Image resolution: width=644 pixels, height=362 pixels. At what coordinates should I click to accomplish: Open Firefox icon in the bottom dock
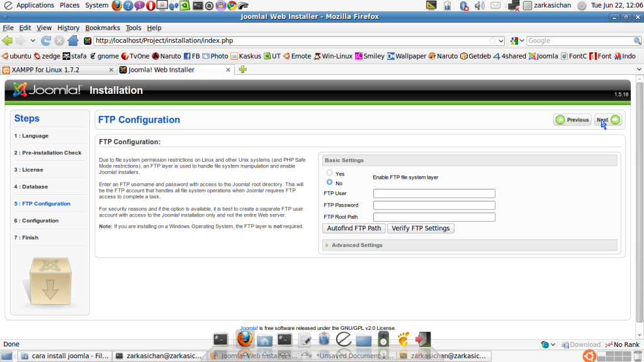[245, 339]
